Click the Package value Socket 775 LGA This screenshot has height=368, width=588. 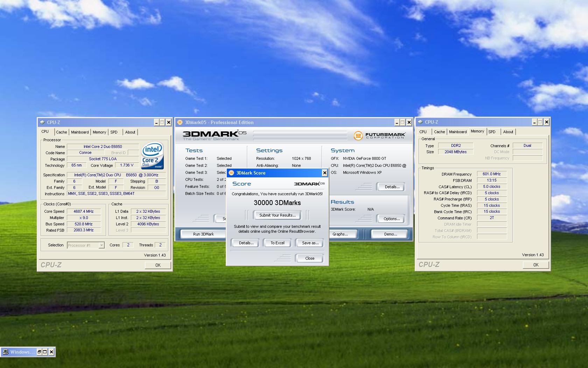[x=103, y=159]
